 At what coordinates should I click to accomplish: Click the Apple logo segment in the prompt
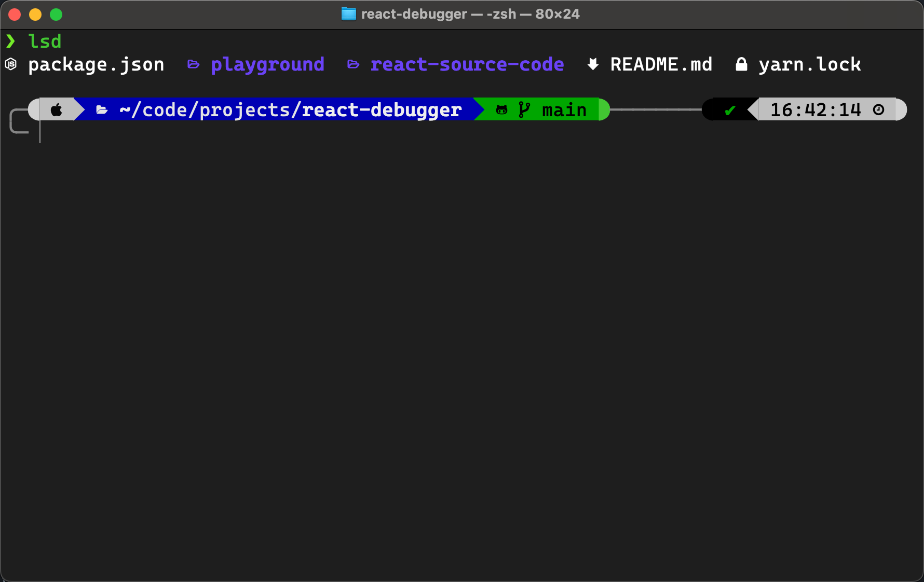point(56,109)
